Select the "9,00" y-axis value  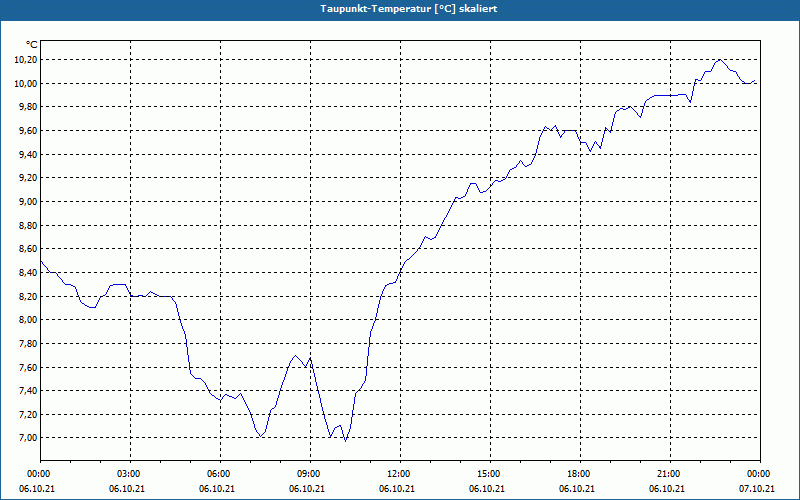click(x=28, y=202)
